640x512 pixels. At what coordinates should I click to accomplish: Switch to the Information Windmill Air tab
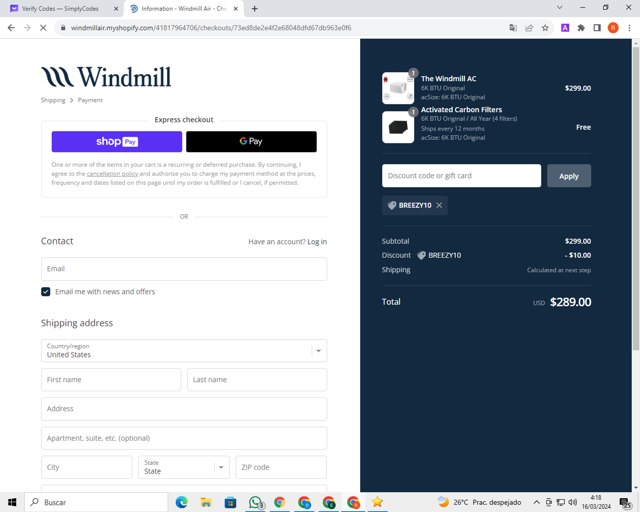coord(184,9)
